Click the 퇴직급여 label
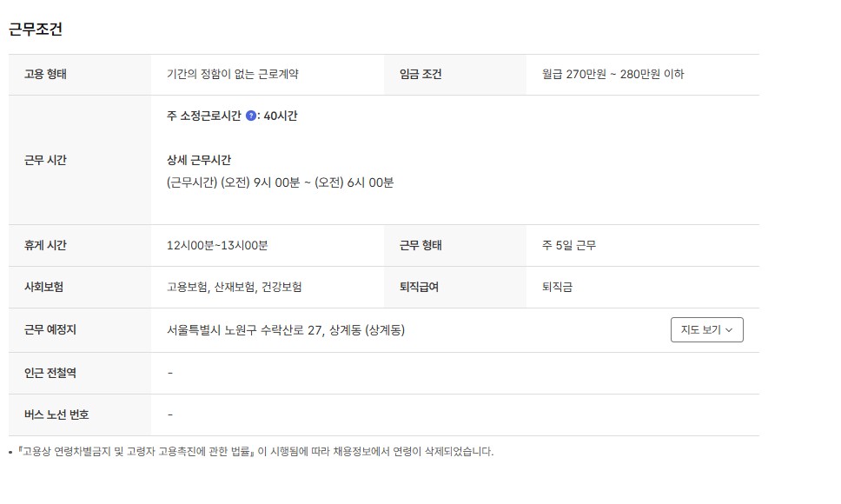Viewport: 841px width, 504px height. pos(419,287)
